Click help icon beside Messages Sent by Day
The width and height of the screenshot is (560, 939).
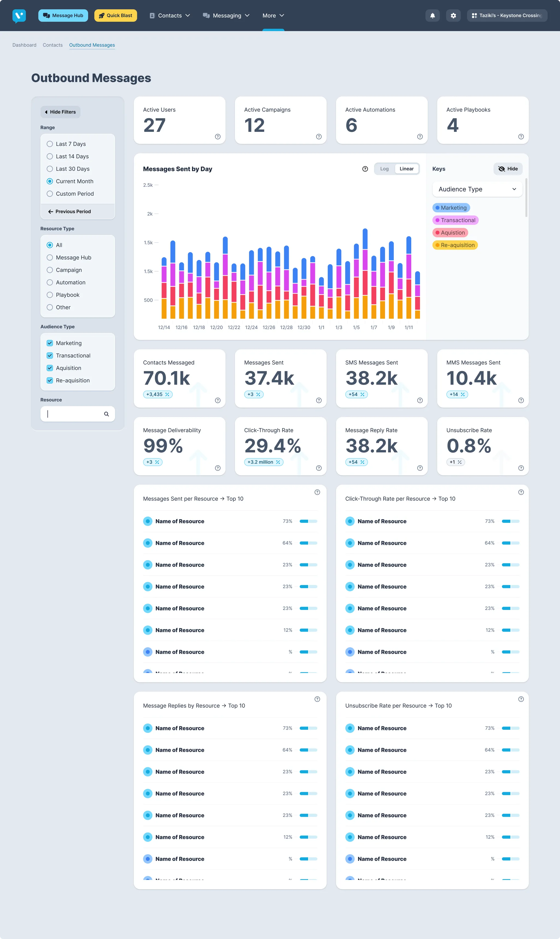(365, 169)
